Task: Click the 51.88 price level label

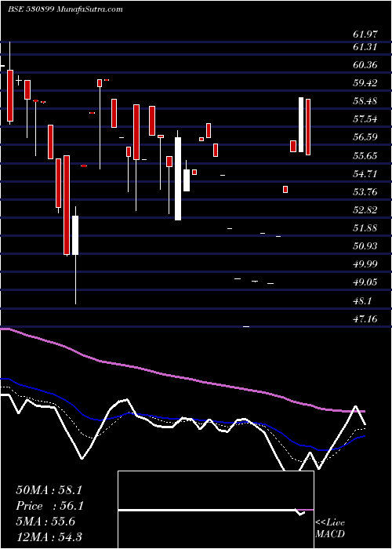Action: [x=365, y=228]
